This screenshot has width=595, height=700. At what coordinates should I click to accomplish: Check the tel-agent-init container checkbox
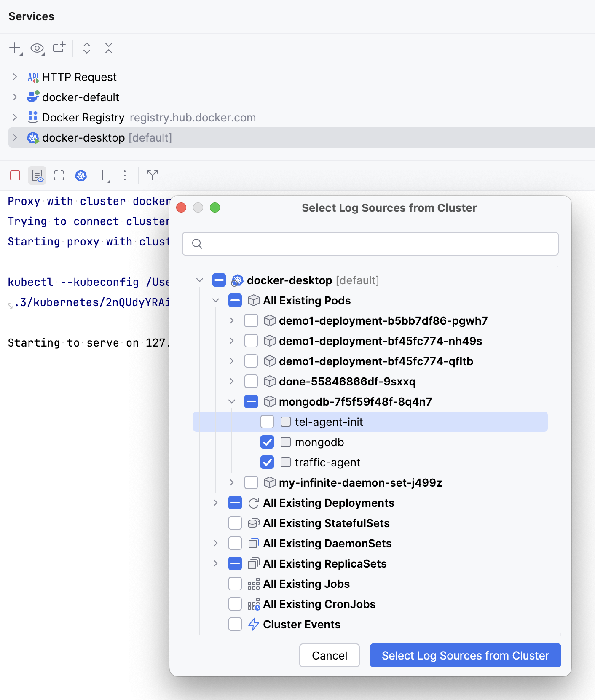pyautogui.click(x=267, y=422)
